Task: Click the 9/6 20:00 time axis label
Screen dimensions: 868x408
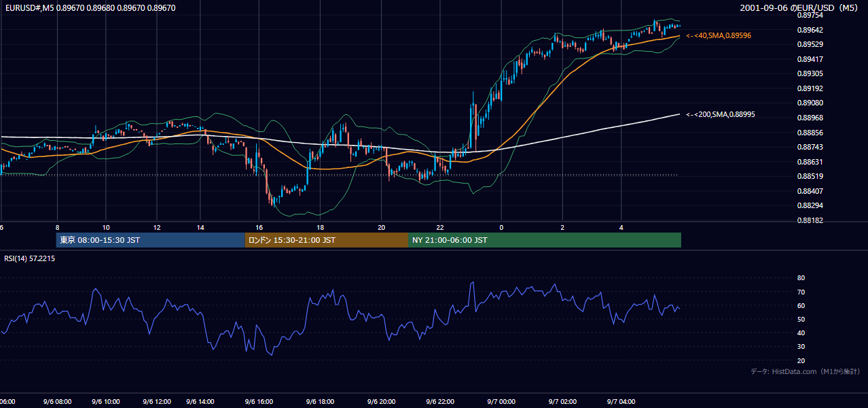Action: click(x=381, y=401)
